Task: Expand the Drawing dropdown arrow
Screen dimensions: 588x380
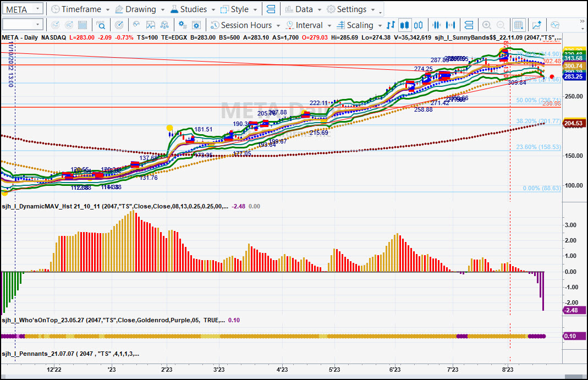Action: pyautogui.click(x=163, y=9)
